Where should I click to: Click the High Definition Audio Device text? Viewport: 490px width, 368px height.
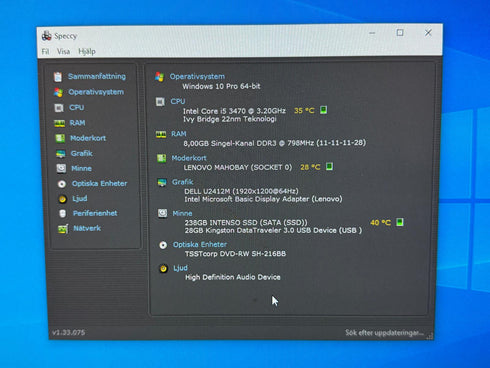pyautogui.click(x=233, y=277)
